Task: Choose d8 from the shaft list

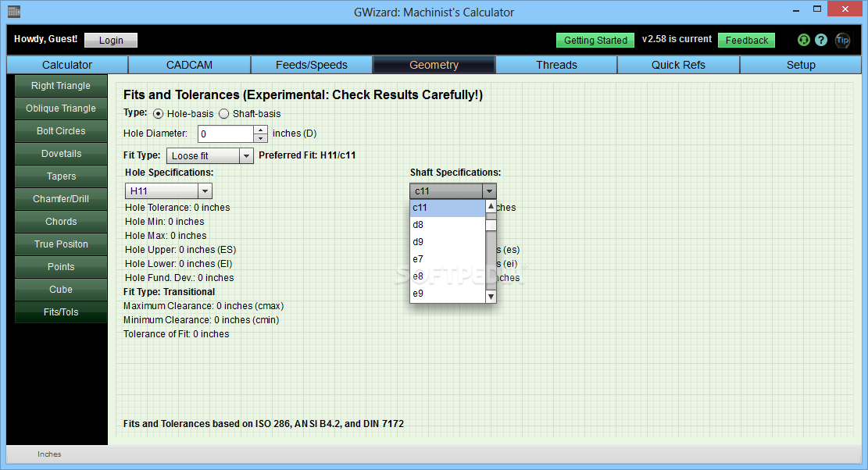Action: tap(448, 225)
